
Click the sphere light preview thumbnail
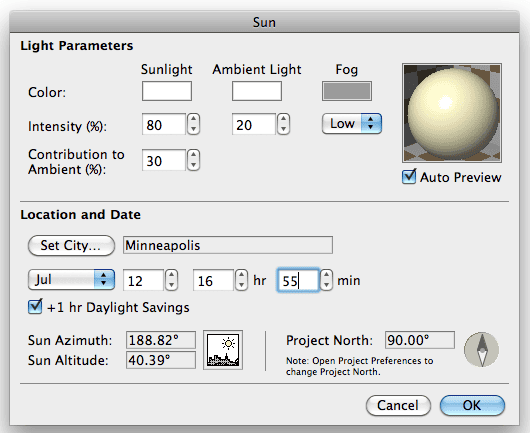pos(452,113)
